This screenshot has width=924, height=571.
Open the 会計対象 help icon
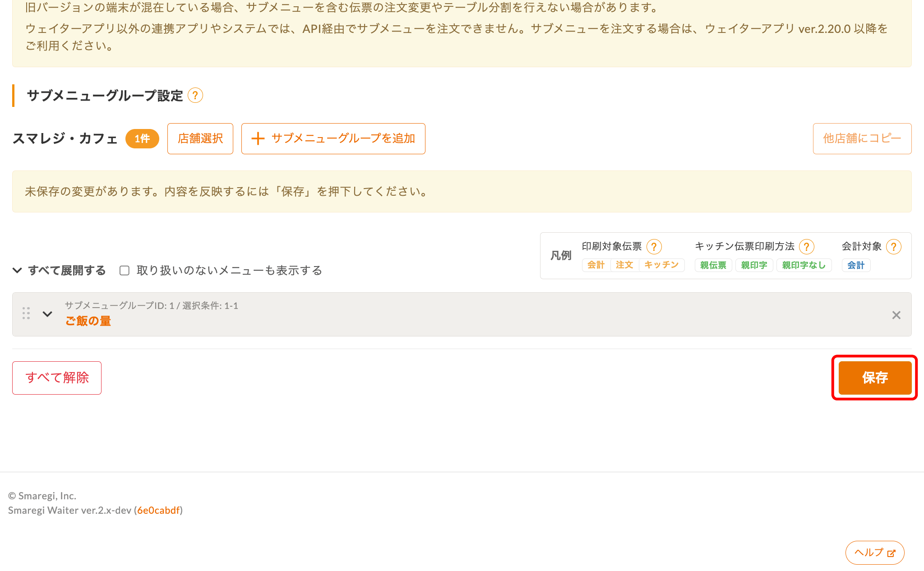(x=893, y=247)
